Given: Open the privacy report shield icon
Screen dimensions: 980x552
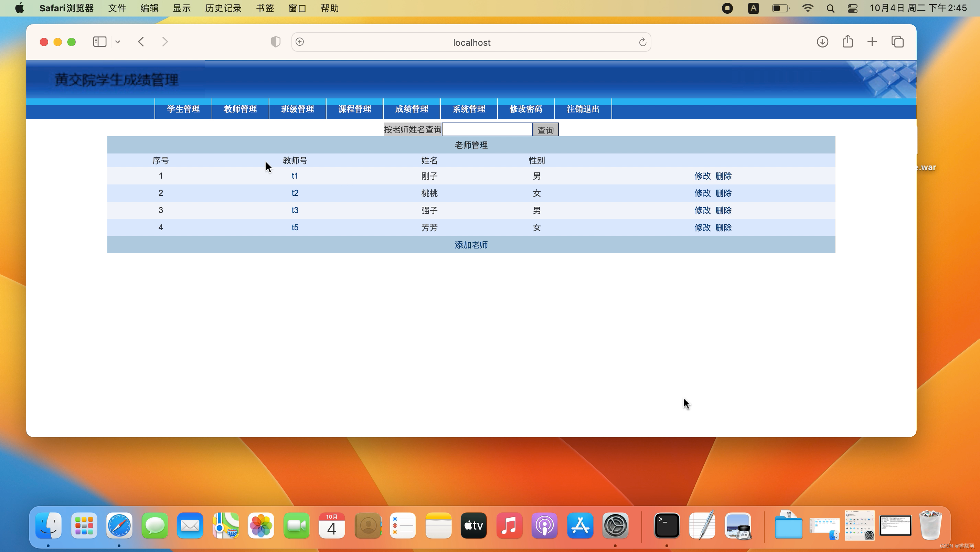Looking at the screenshot, I should coord(276,42).
